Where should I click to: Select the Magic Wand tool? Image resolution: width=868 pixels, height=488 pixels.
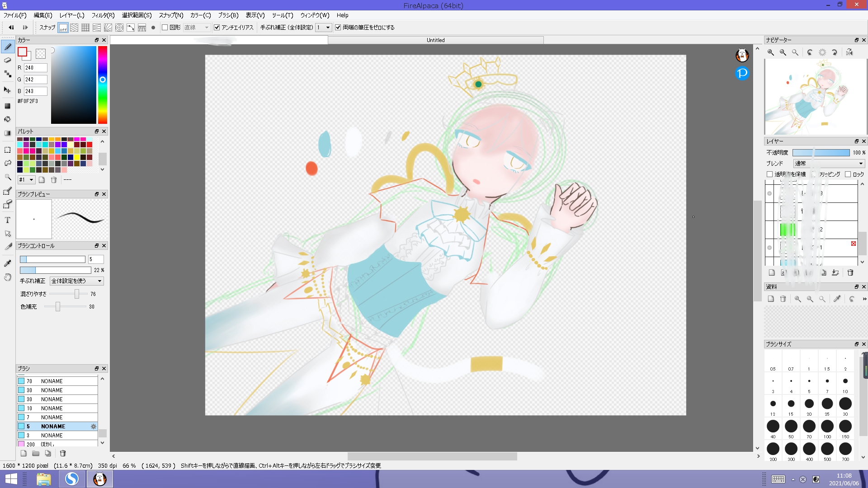point(8,177)
